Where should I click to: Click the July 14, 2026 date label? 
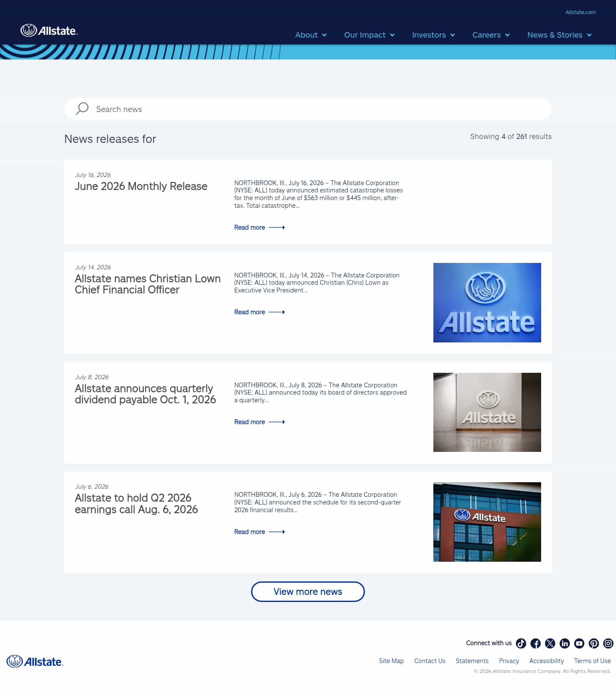(93, 267)
